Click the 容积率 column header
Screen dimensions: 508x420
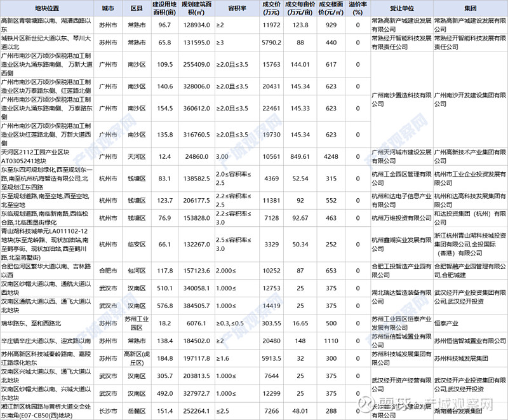tap(237, 8)
